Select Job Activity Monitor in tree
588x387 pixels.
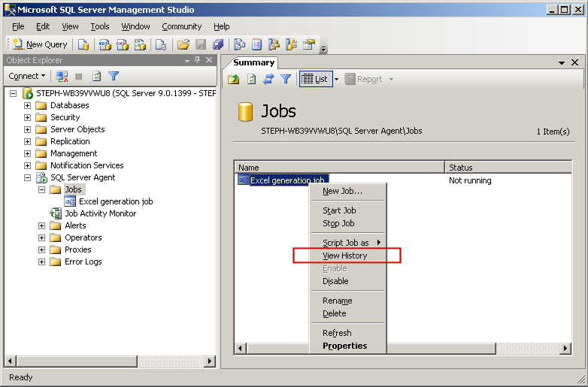click(100, 213)
